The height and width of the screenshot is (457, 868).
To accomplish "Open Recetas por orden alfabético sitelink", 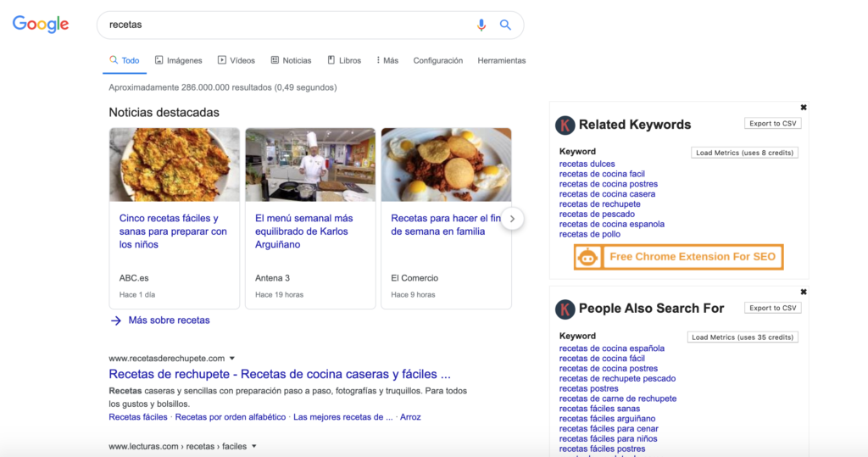I will [x=231, y=417].
